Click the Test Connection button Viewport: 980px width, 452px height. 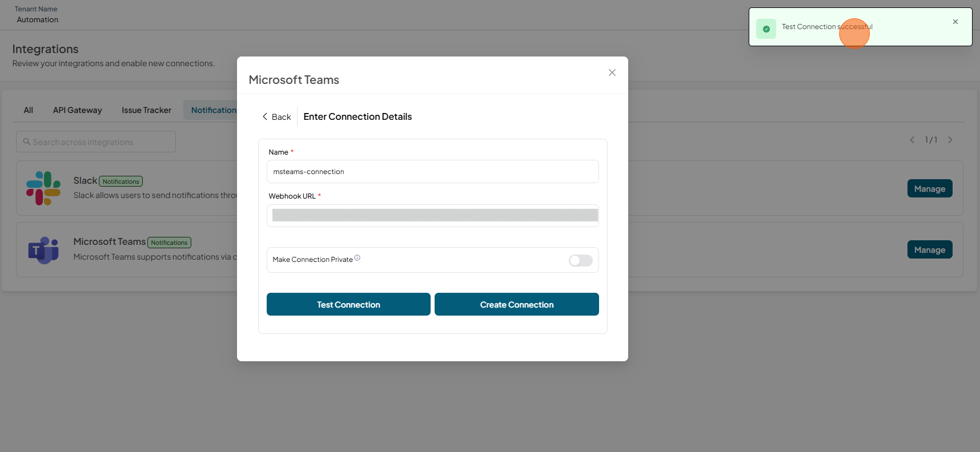[x=348, y=304]
